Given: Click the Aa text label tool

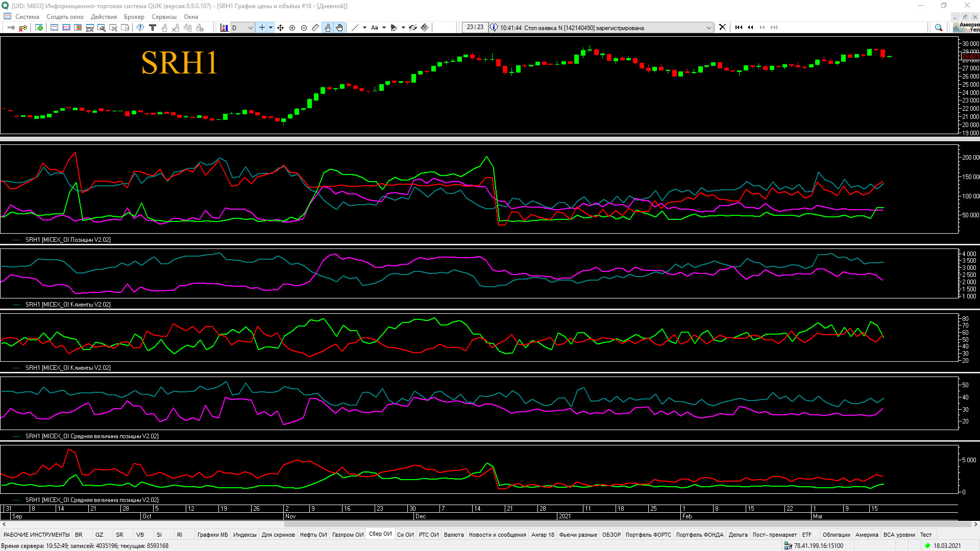Looking at the screenshot, I should click(375, 28).
